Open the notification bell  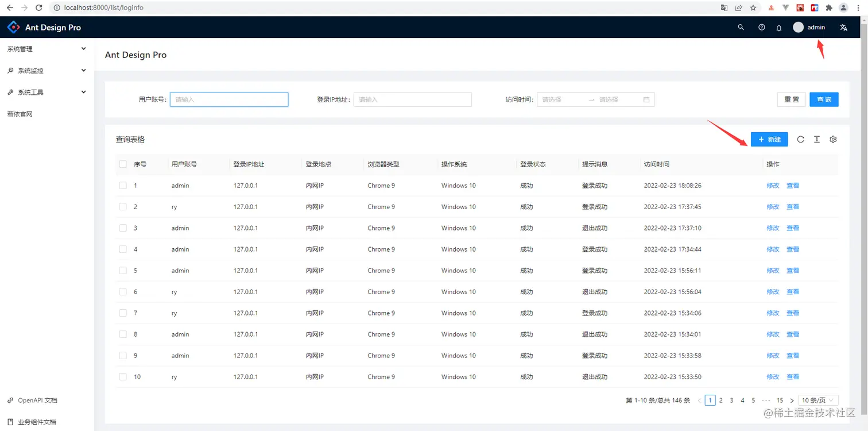tap(779, 28)
